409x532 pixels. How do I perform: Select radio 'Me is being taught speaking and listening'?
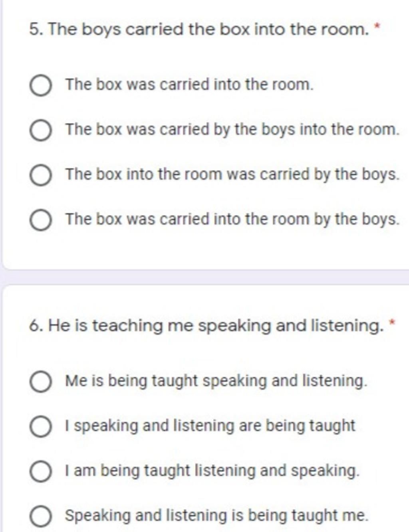[x=40, y=382]
